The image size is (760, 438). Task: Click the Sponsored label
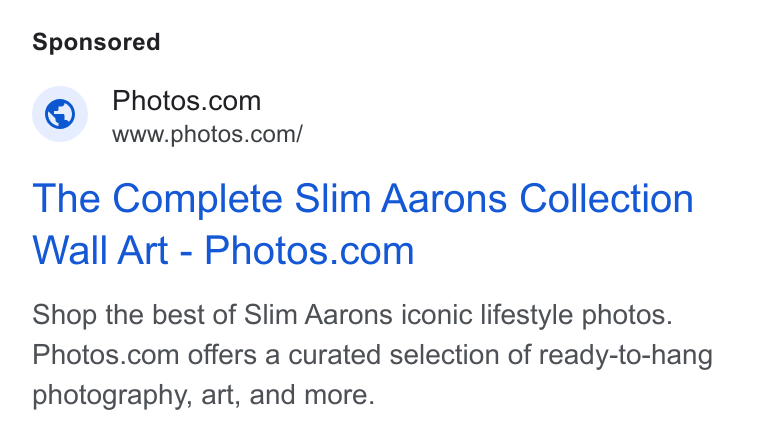96,42
